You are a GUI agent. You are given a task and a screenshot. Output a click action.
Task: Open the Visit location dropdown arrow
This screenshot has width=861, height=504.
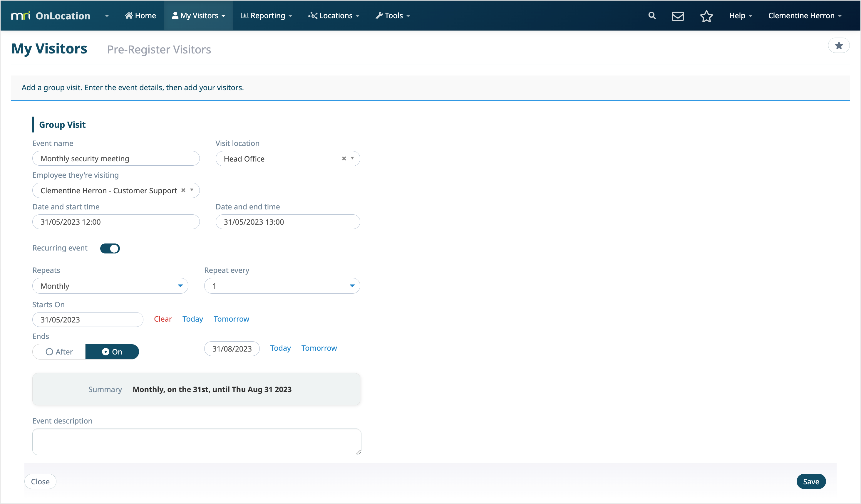tap(352, 158)
